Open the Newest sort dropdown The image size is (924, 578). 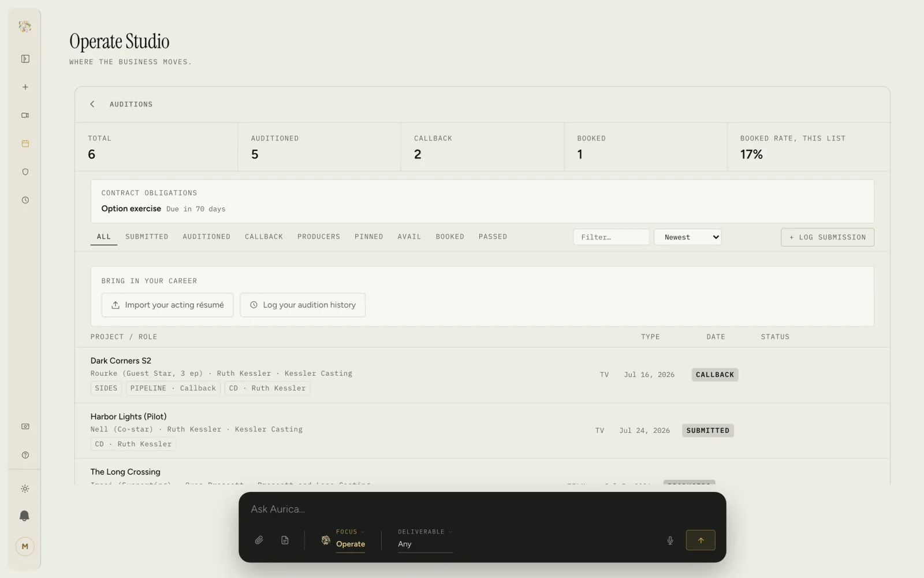pos(688,237)
